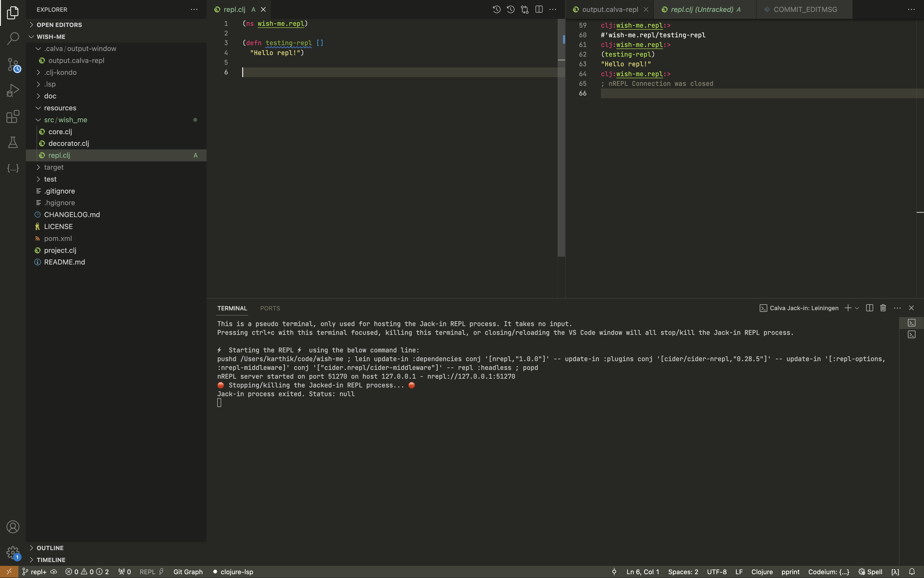Change the Clojure language mode
The image size is (924, 578).
pyautogui.click(x=762, y=572)
